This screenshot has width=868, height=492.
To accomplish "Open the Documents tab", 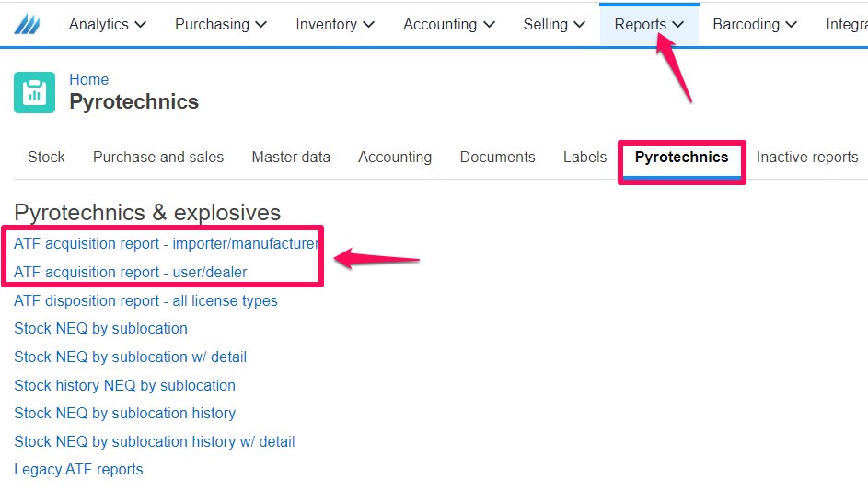I will point(498,157).
